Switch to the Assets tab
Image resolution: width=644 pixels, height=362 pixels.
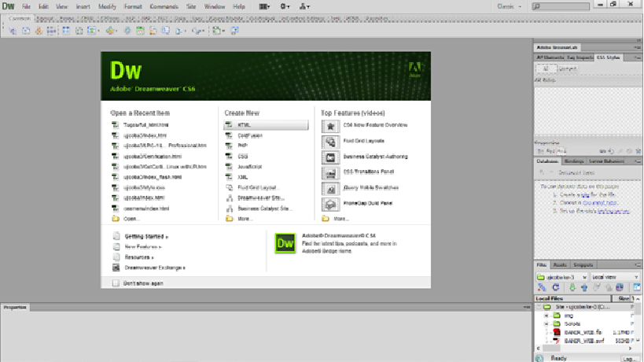559,265
